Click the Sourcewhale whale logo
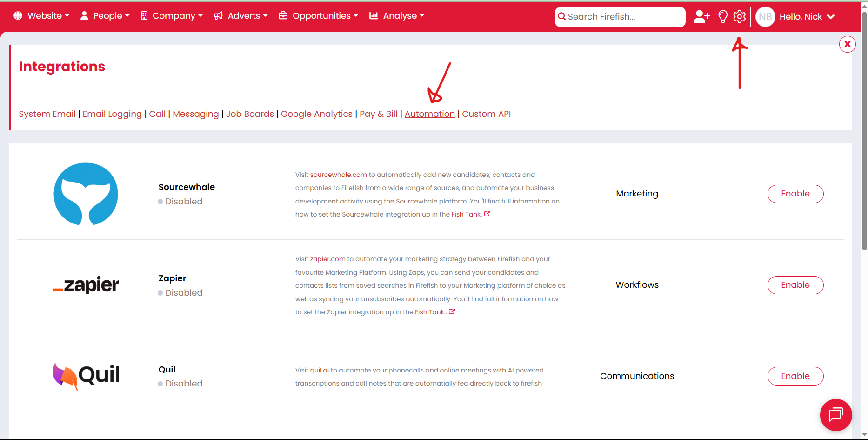 click(86, 194)
